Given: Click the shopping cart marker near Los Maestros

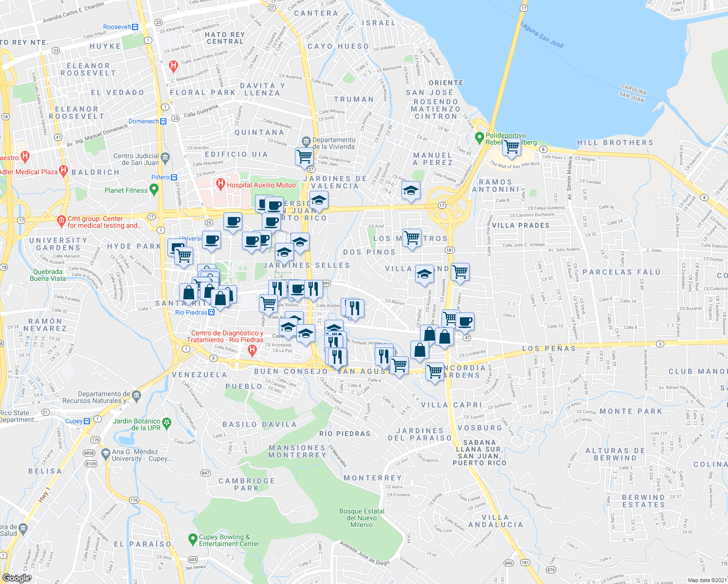Looking at the screenshot, I should (x=412, y=237).
